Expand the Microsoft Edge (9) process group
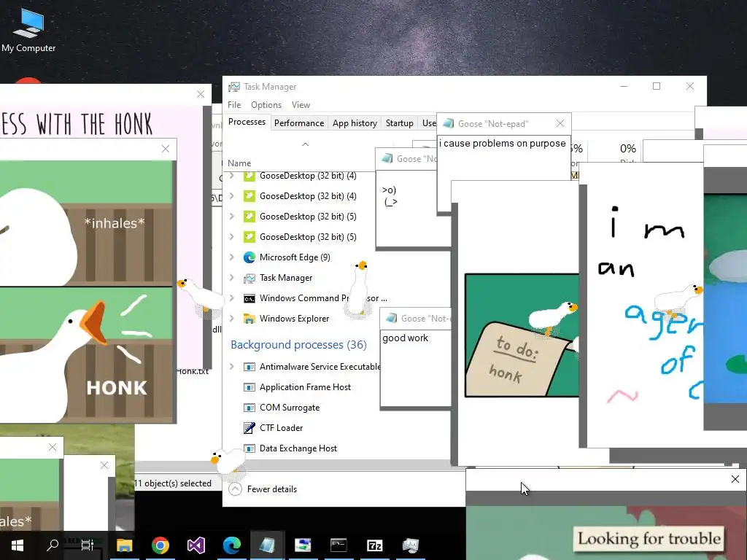Image resolution: width=747 pixels, height=560 pixels. click(x=232, y=257)
